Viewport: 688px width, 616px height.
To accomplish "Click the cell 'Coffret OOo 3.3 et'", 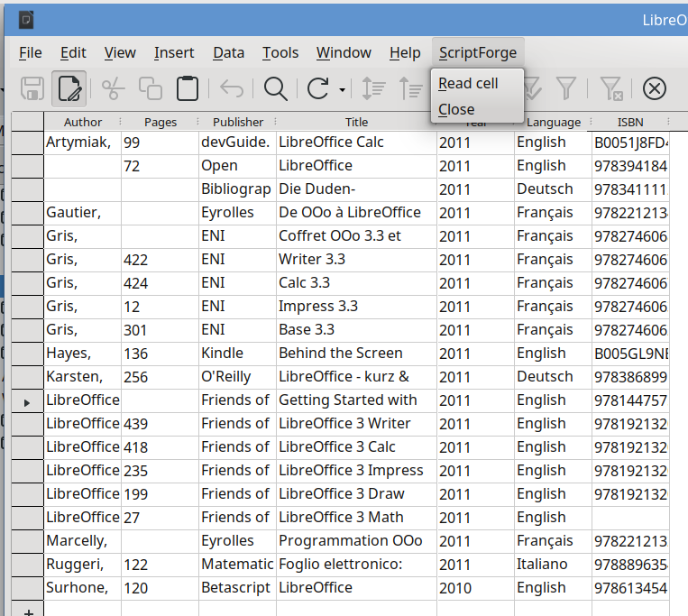I will click(356, 236).
